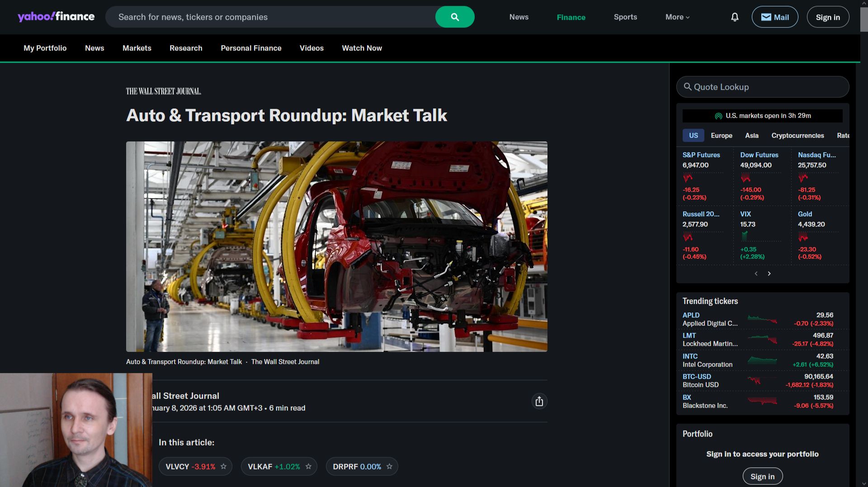
Task: Click the article headline text
Action: [287, 116]
